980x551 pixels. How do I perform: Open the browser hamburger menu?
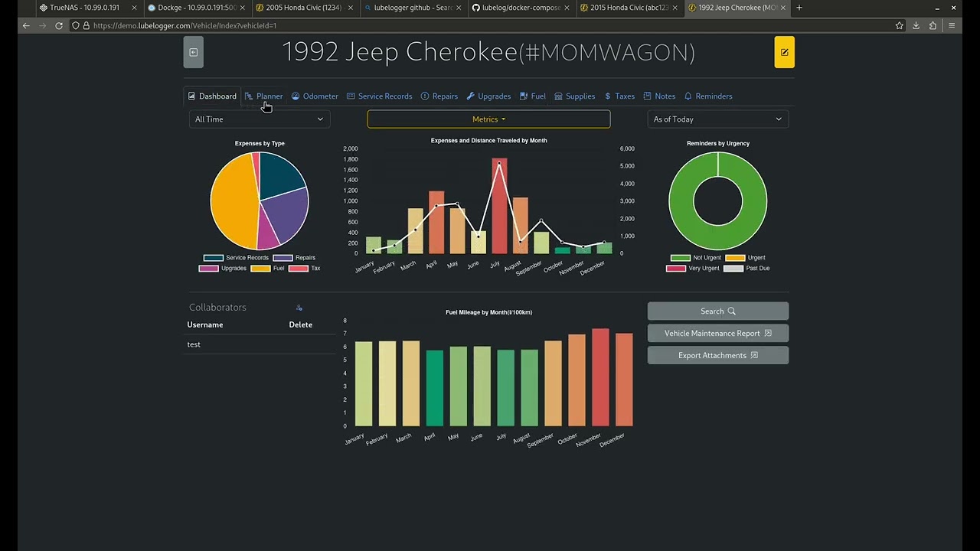coord(952,25)
